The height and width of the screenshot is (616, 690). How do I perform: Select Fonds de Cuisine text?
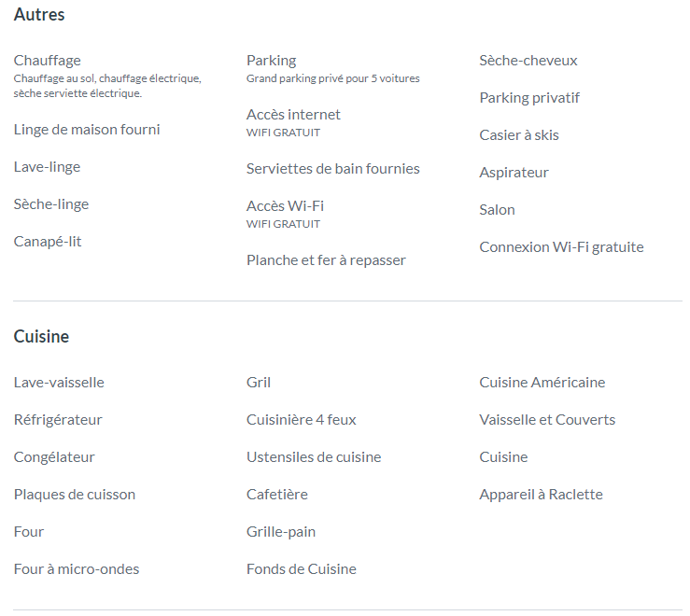301,569
